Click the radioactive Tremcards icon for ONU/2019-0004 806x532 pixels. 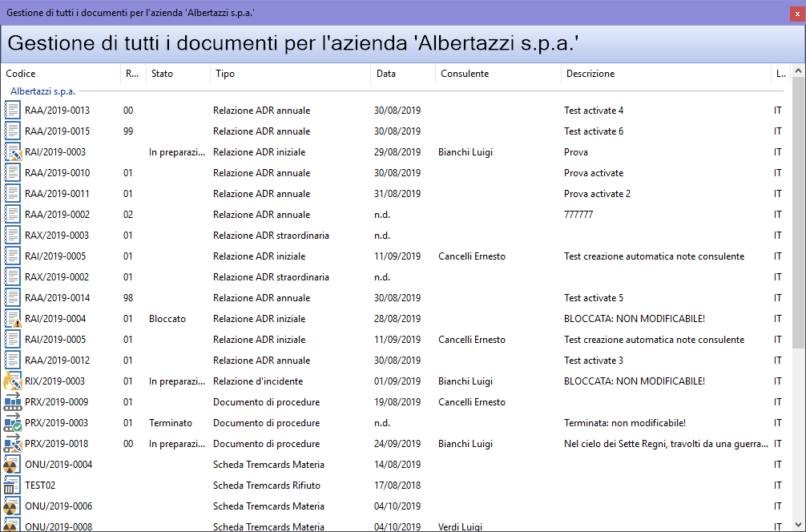pyautogui.click(x=11, y=464)
